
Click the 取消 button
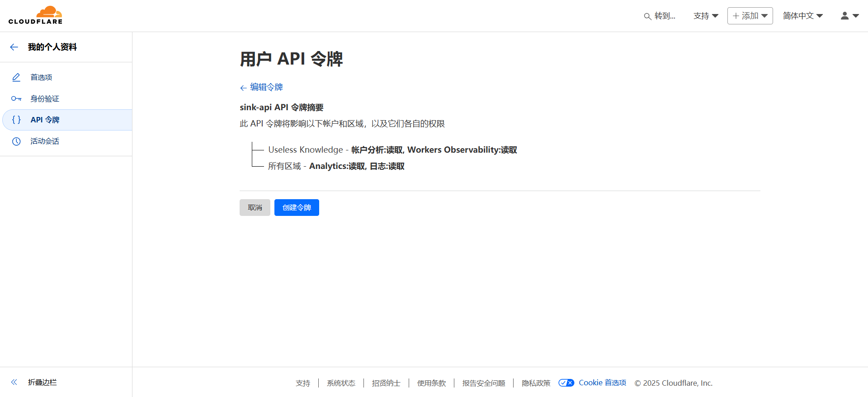[255, 208]
